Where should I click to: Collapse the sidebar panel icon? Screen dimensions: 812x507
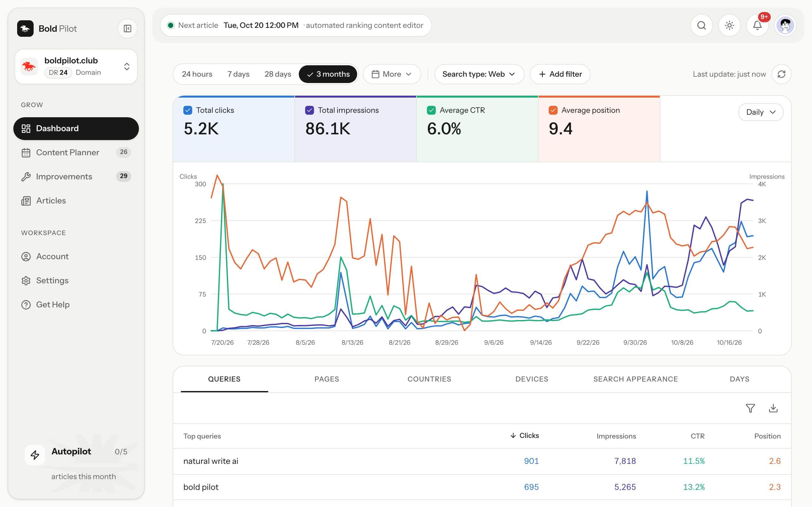click(x=128, y=29)
